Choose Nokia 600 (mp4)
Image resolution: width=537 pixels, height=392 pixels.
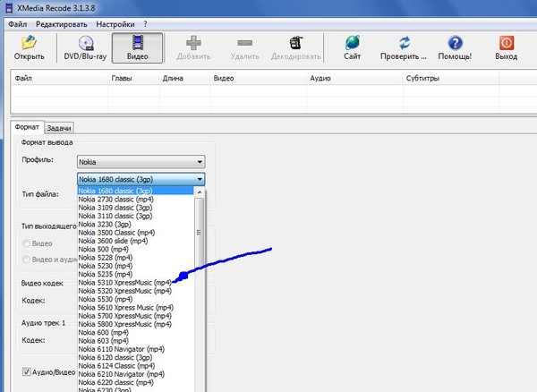(x=136, y=332)
